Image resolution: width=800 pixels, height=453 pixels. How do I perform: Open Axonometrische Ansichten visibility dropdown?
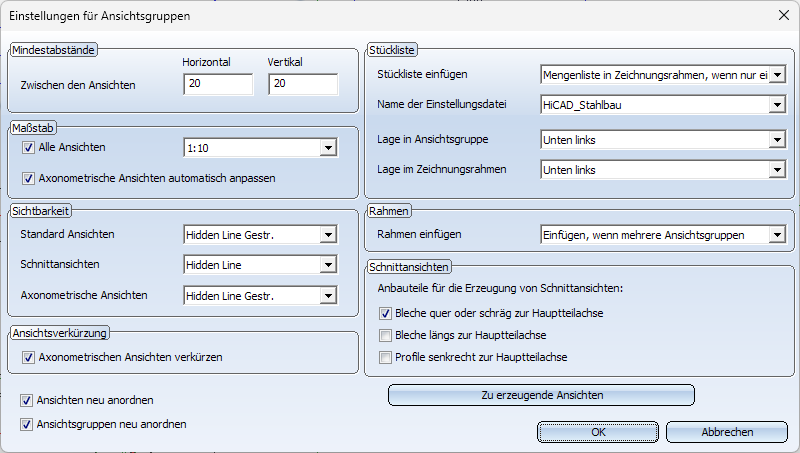click(x=328, y=295)
